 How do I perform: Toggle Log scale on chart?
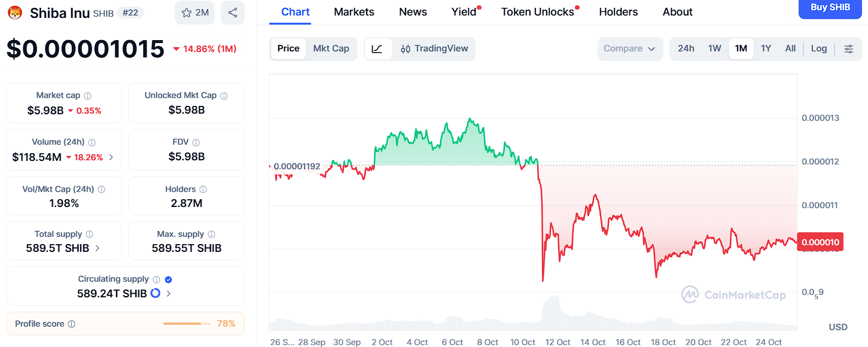pos(819,48)
